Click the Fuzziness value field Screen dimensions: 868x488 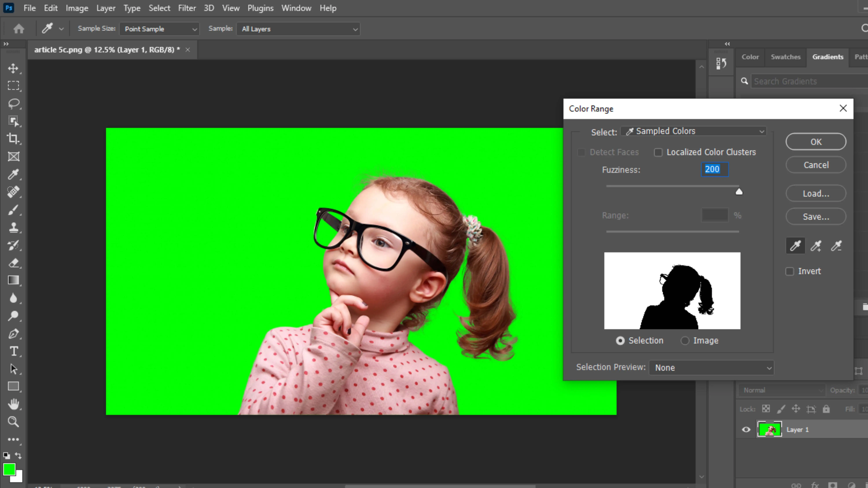point(715,169)
